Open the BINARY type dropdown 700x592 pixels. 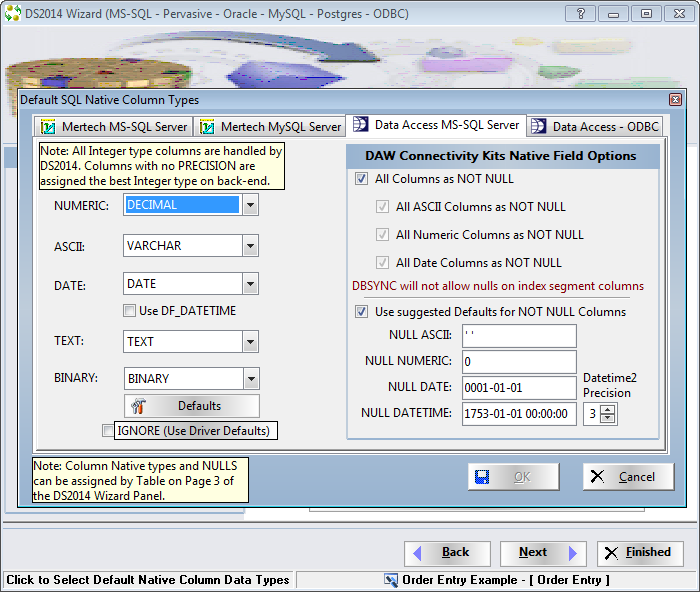pos(250,379)
